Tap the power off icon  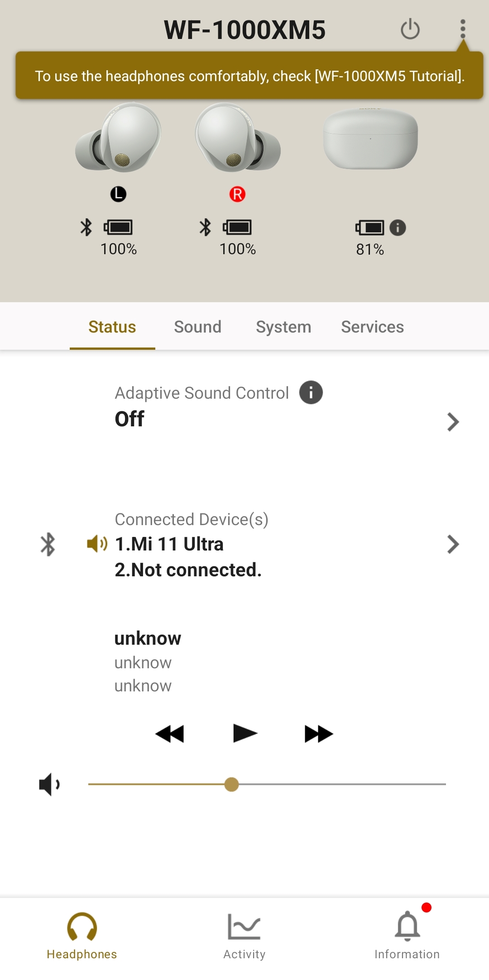[410, 29]
